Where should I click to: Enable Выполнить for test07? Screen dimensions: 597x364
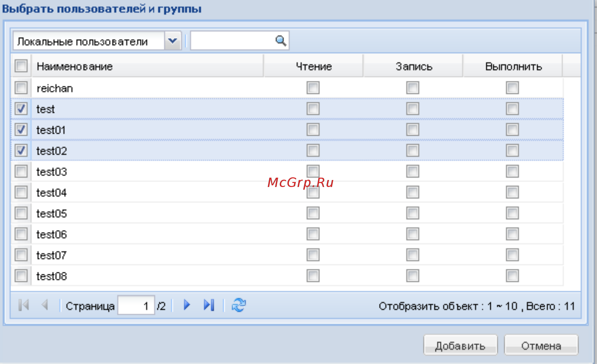tap(512, 255)
